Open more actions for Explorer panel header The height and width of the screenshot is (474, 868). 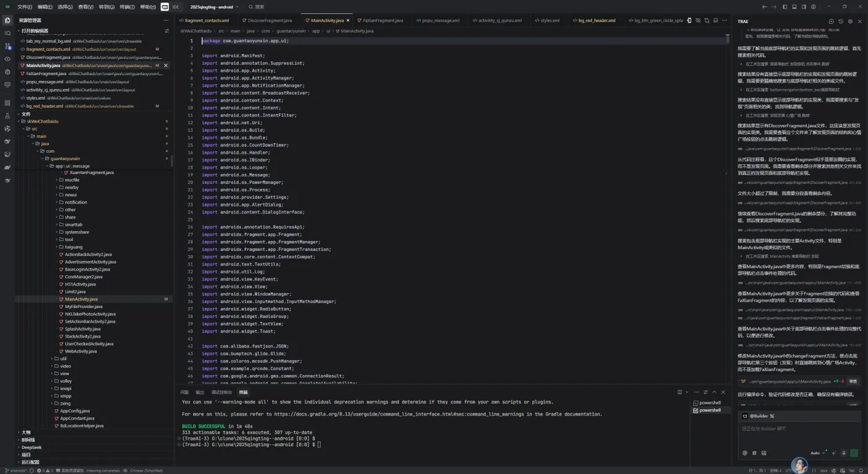166,20
